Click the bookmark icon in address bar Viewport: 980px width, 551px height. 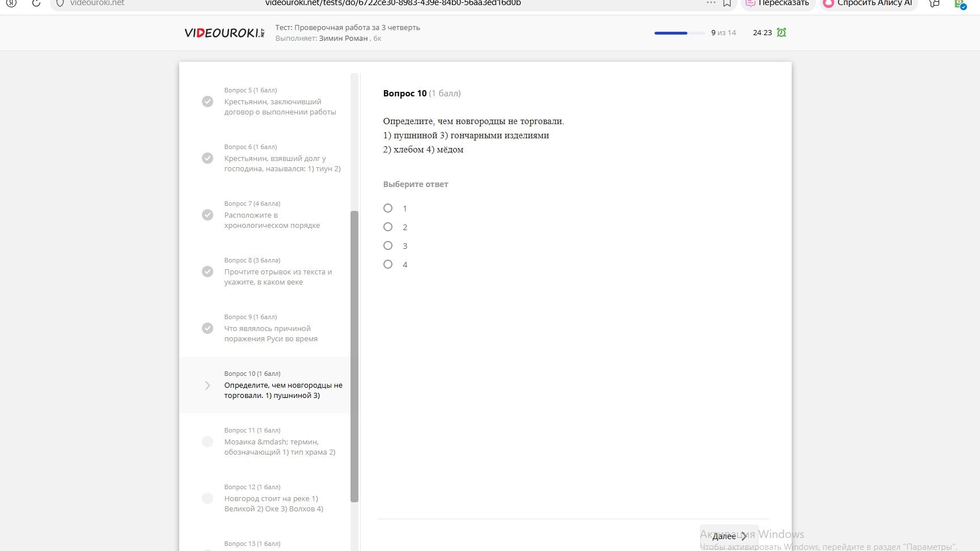click(x=727, y=3)
